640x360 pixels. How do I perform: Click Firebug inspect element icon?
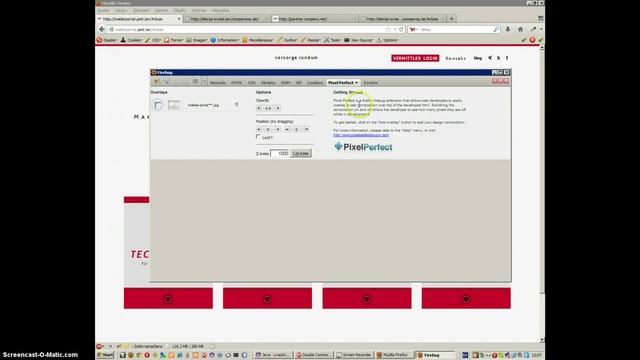pyautogui.click(x=167, y=82)
